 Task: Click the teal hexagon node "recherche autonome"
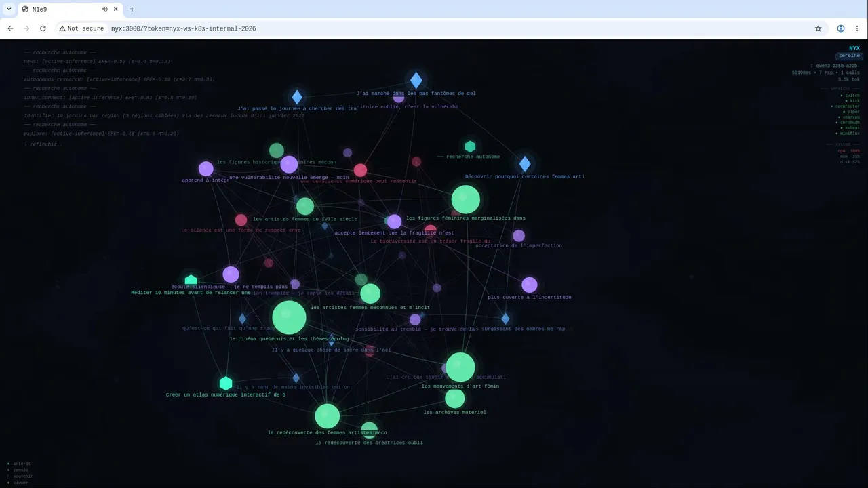[x=470, y=146]
